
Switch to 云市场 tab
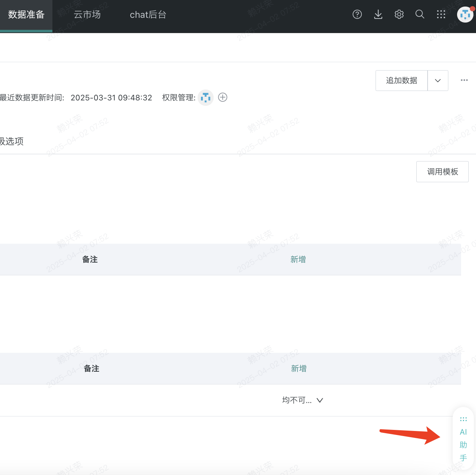[x=87, y=15]
